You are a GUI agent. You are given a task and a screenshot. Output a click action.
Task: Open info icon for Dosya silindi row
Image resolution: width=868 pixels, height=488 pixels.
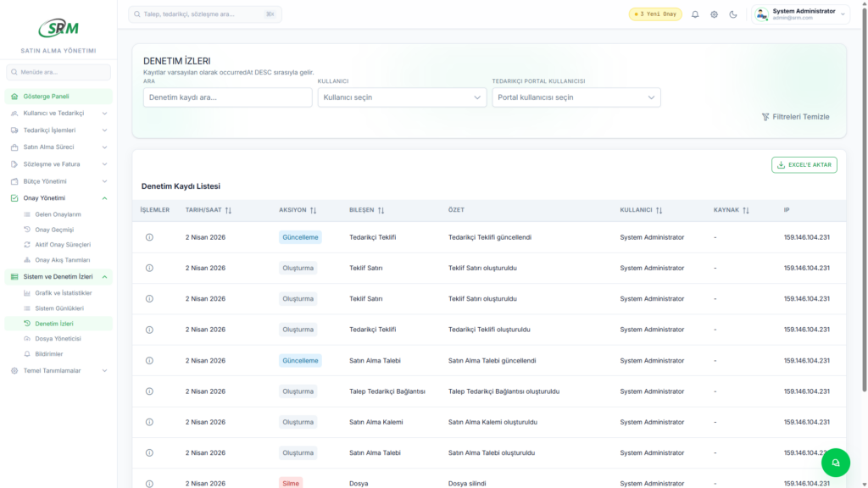tap(149, 483)
